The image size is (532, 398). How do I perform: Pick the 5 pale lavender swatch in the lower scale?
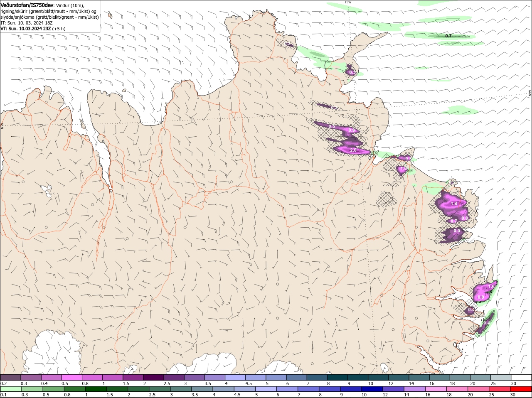pyautogui.click(x=266, y=389)
